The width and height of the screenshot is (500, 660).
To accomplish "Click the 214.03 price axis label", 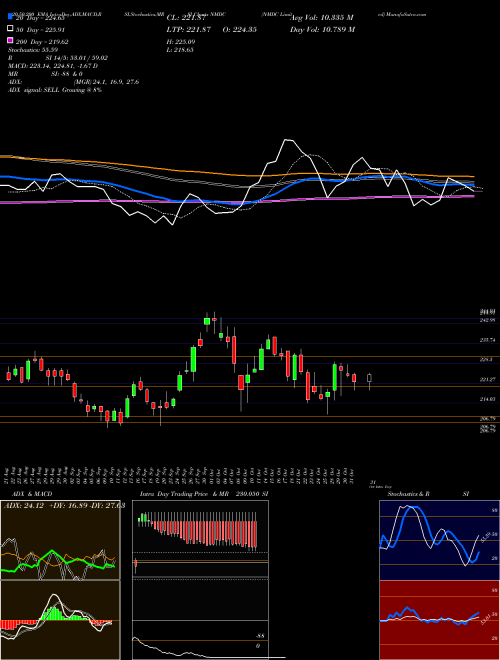I will coord(487,399).
